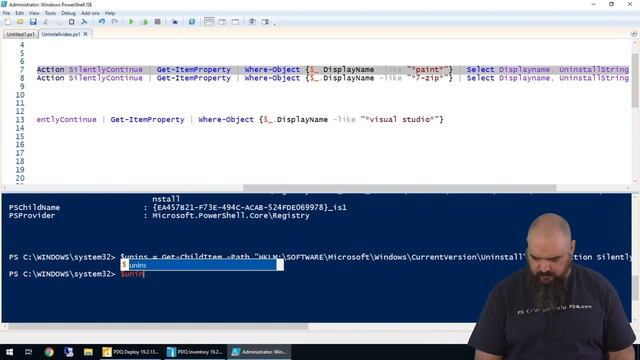Maximize the script pane layout

coord(235,22)
